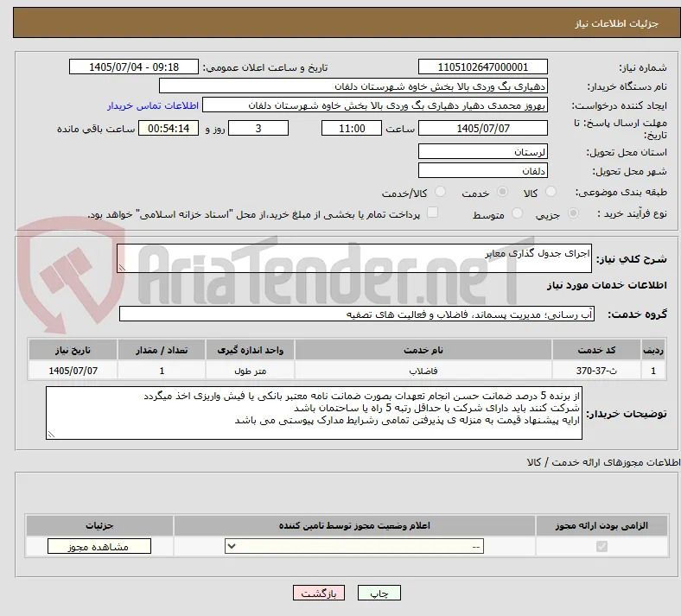Click the جزئیات column header
681x616 pixels.
pyautogui.click(x=99, y=525)
